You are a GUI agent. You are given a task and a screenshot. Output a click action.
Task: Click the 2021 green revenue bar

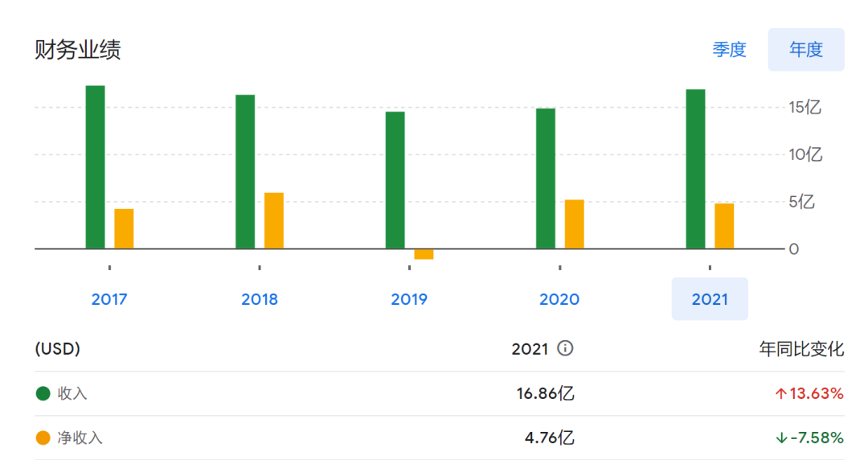(x=696, y=169)
